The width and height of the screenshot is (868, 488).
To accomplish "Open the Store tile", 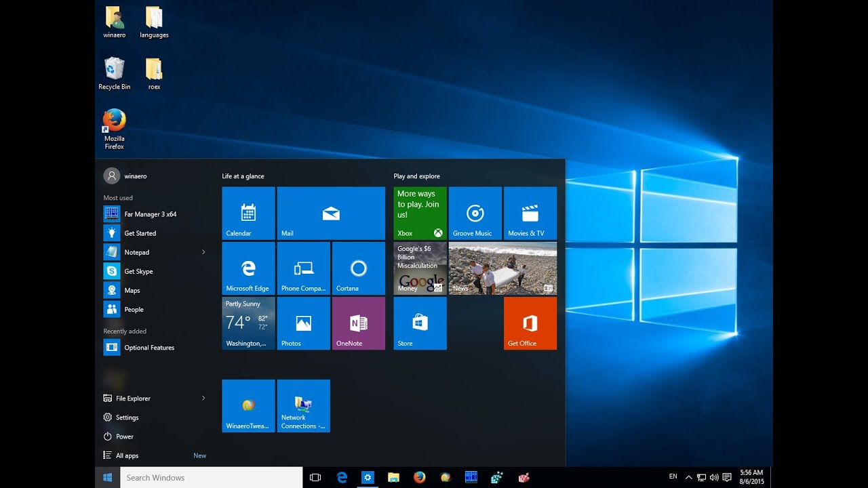I will point(420,323).
